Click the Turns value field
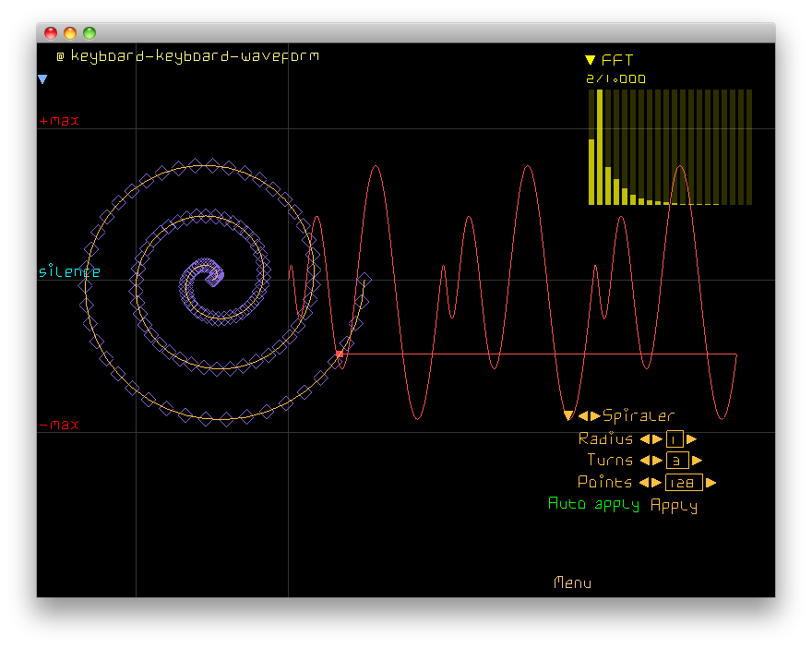This screenshot has width=812, height=648. click(676, 461)
